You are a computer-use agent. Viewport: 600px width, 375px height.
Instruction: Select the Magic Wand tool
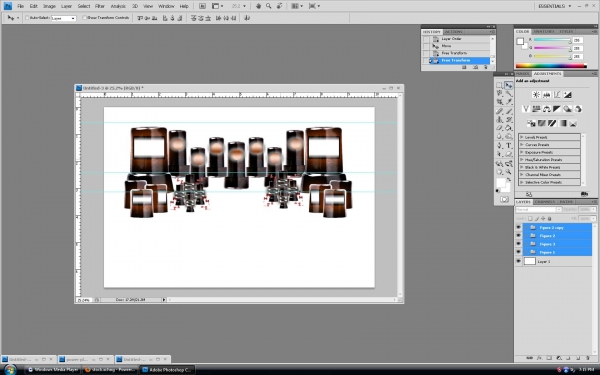509,93
